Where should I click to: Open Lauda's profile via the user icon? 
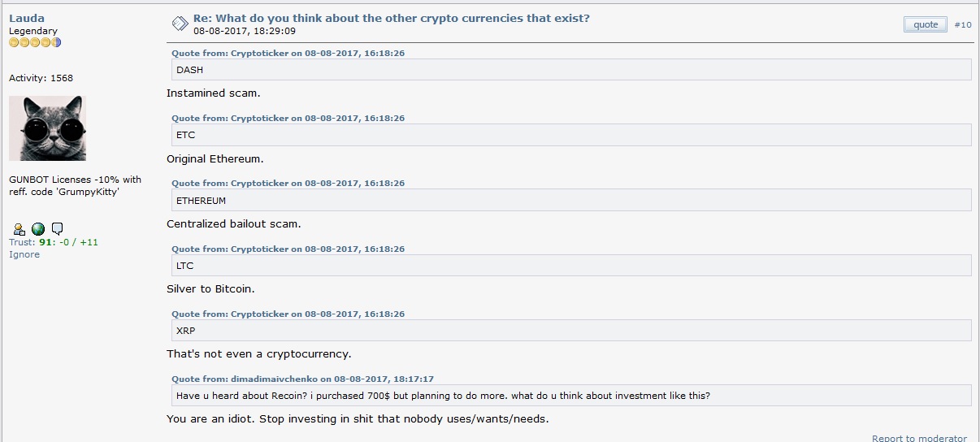[x=19, y=229]
